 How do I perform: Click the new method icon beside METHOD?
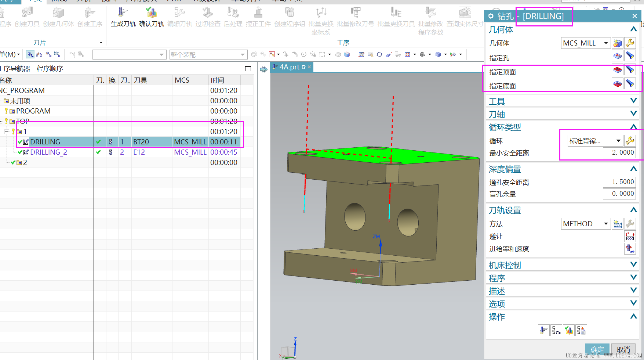pyautogui.click(x=618, y=224)
